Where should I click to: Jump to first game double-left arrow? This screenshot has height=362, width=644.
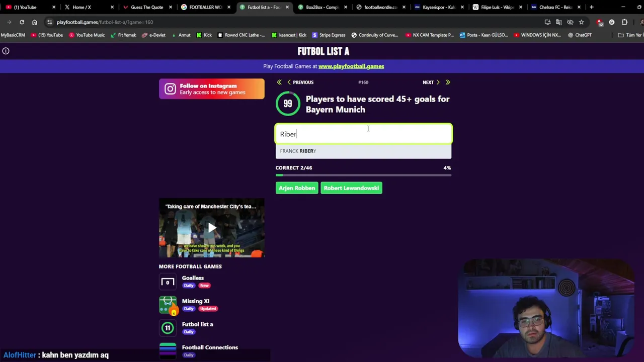(279, 82)
